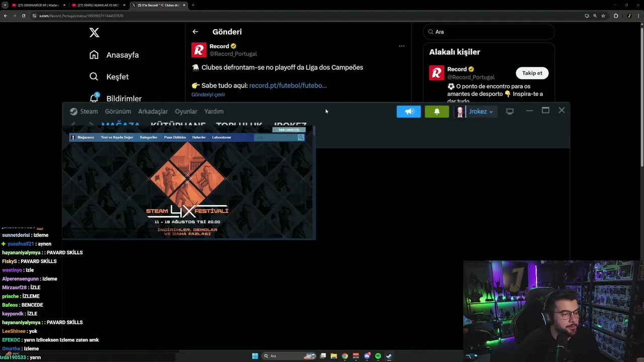Click the X search field labeled Ara
Image resolution: width=644 pixels, height=362 pixels.
pos(489,32)
